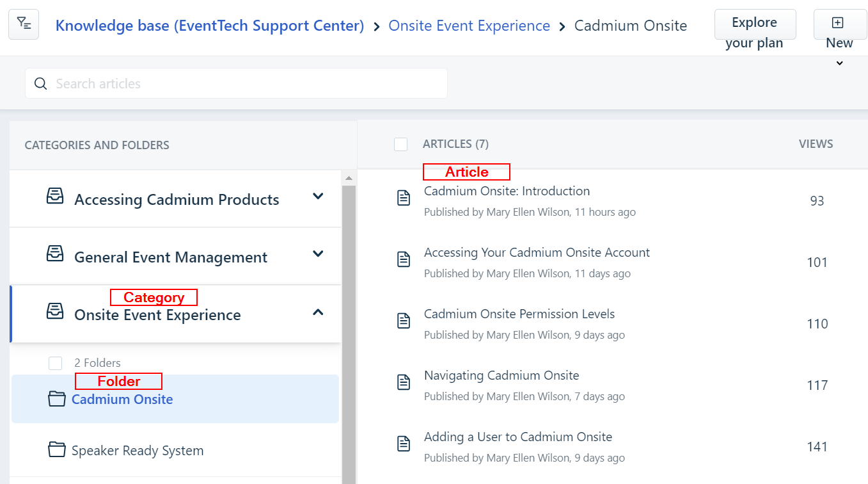Tick the 2 Folders checkbox
The image size is (868, 484).
pos(56,363)
